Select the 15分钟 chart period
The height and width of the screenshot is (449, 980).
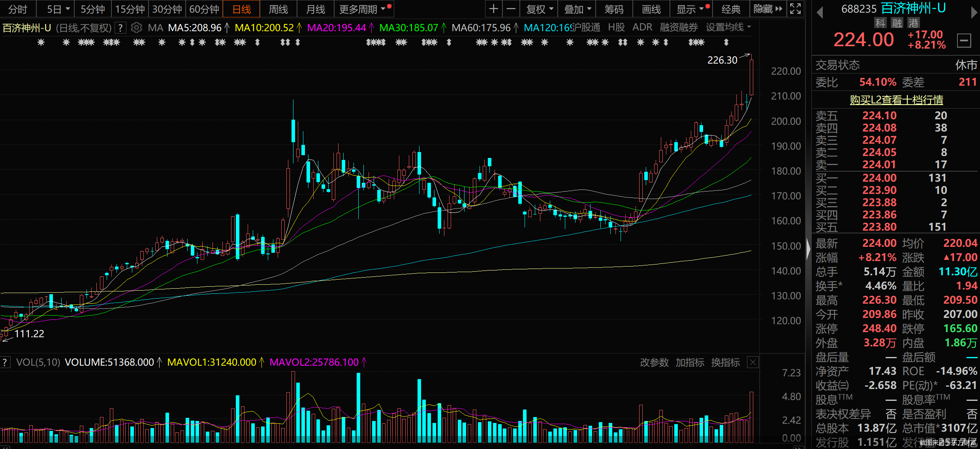130,9
